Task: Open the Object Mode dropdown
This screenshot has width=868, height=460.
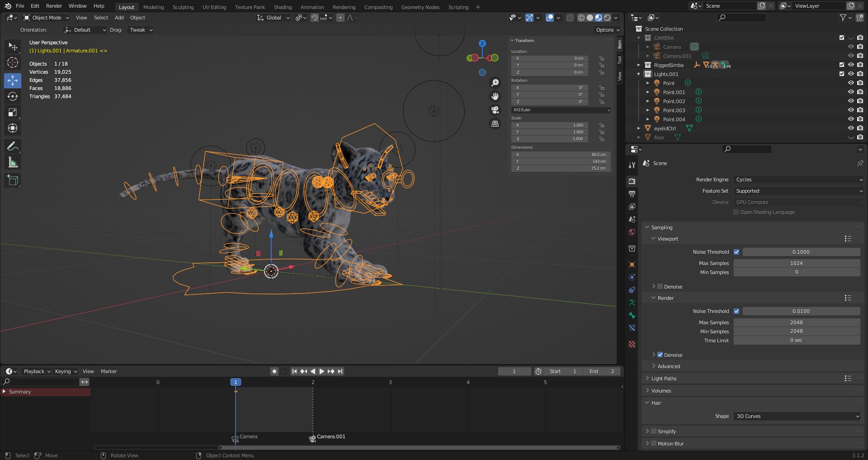Action: click(x=47, y=18)
